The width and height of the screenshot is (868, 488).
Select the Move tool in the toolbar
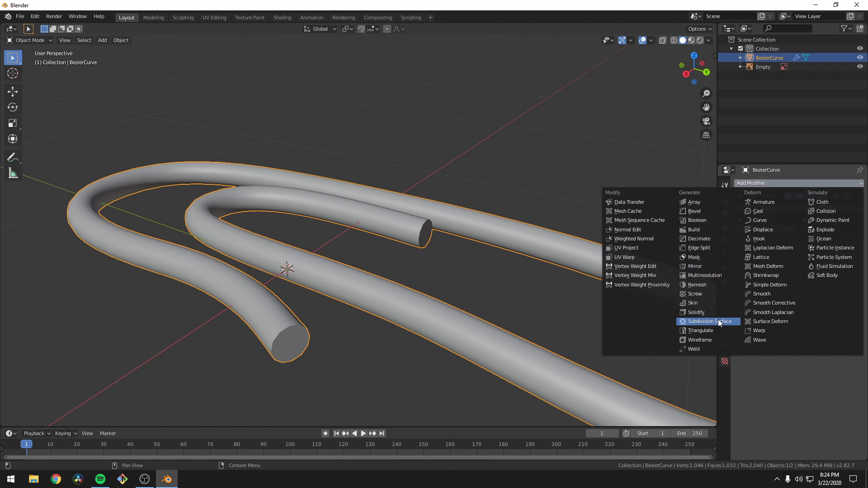point(12,92)
